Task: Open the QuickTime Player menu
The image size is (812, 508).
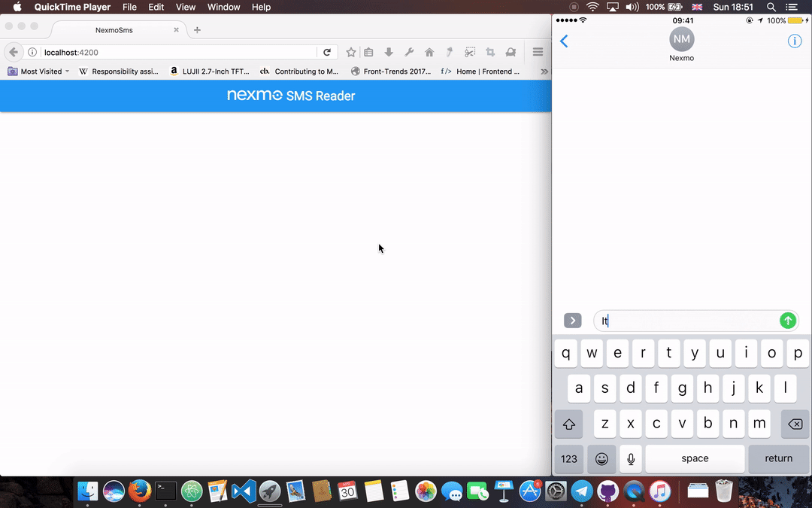Action: 72,7
